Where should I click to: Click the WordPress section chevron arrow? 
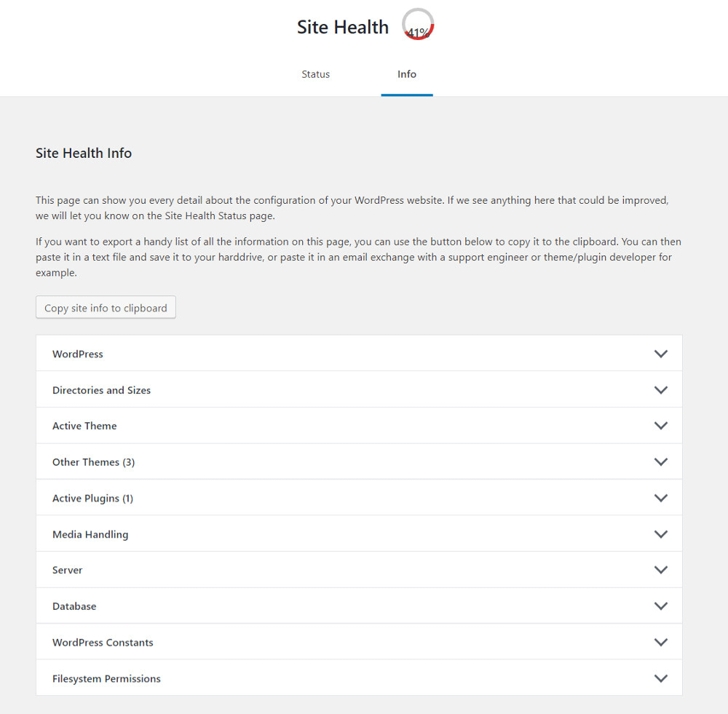coord(661,354)
